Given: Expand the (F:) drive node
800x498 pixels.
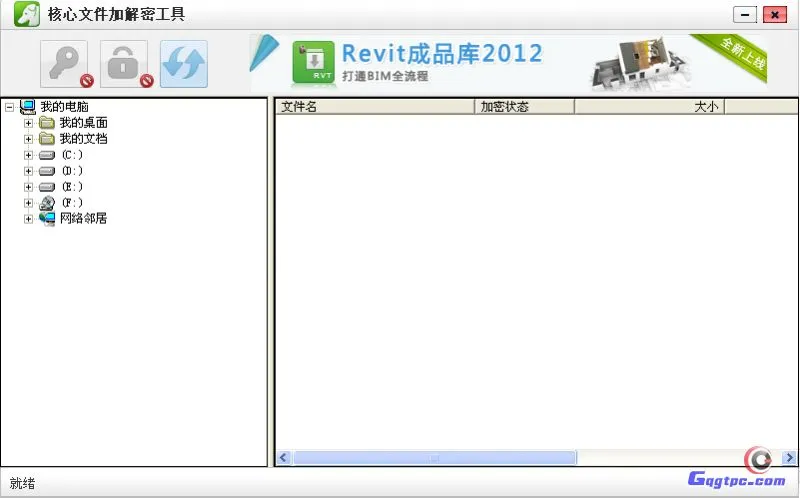Looking at the screenshot, I should coord(29,203).
